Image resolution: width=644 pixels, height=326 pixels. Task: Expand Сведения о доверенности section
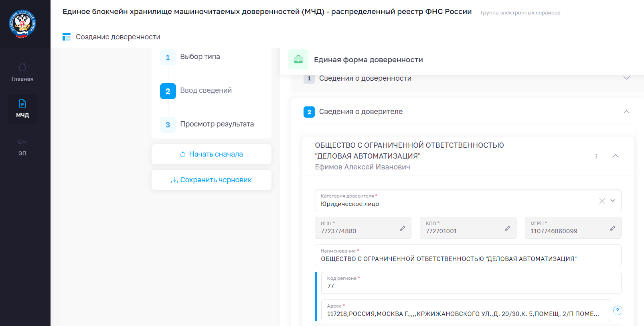click(x=626, y=78)
